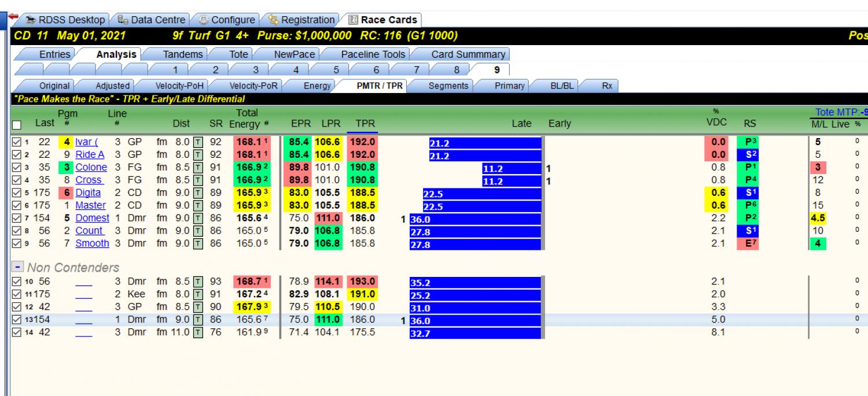
Task: Click the gear icon on Configure tab
Action: (x=204, y=20)
